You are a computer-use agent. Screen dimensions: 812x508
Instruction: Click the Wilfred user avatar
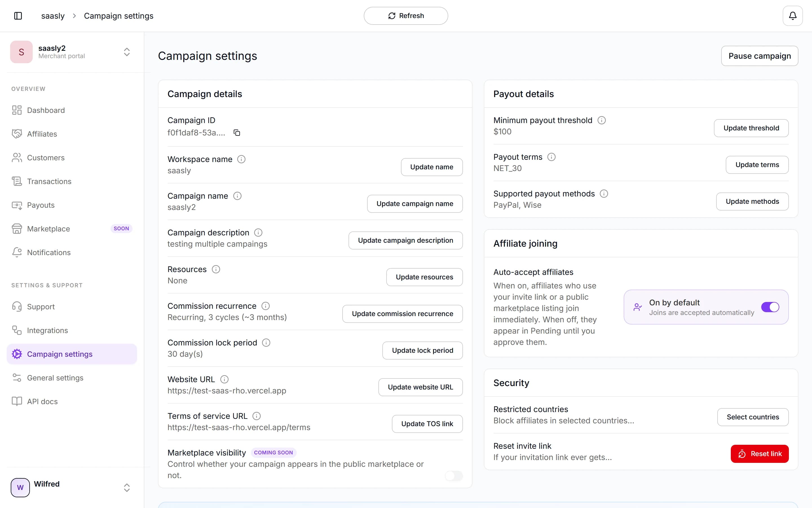tap(20, 487)
